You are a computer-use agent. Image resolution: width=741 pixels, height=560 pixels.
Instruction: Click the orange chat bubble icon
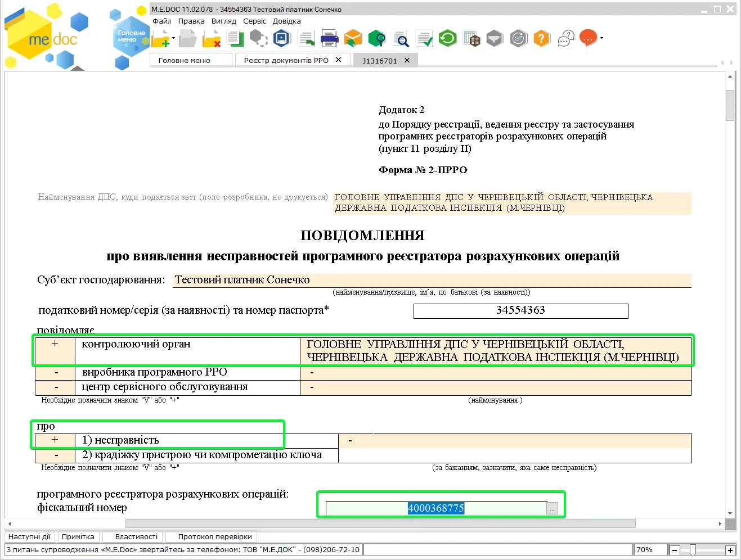tap(588, 38)
